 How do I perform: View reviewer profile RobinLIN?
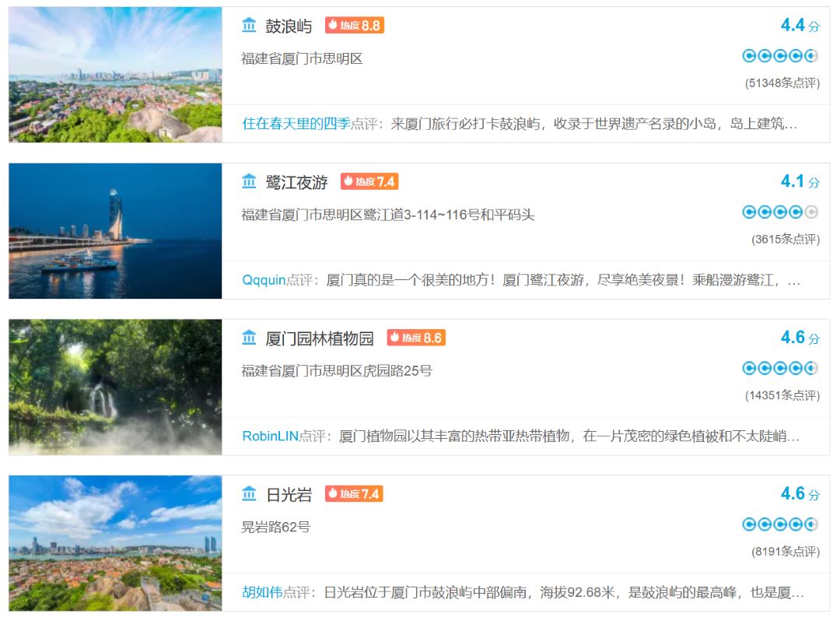click(x=270, y=436)
